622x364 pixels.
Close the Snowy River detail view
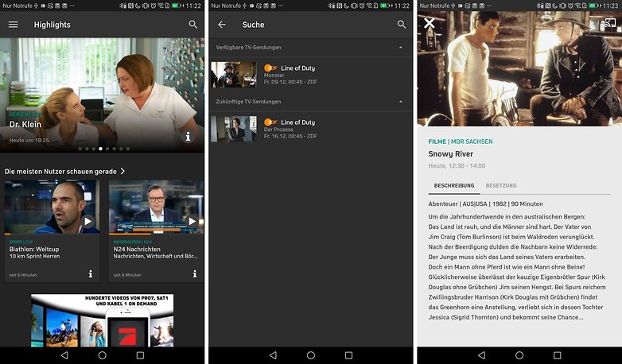(x=430, y=23)
